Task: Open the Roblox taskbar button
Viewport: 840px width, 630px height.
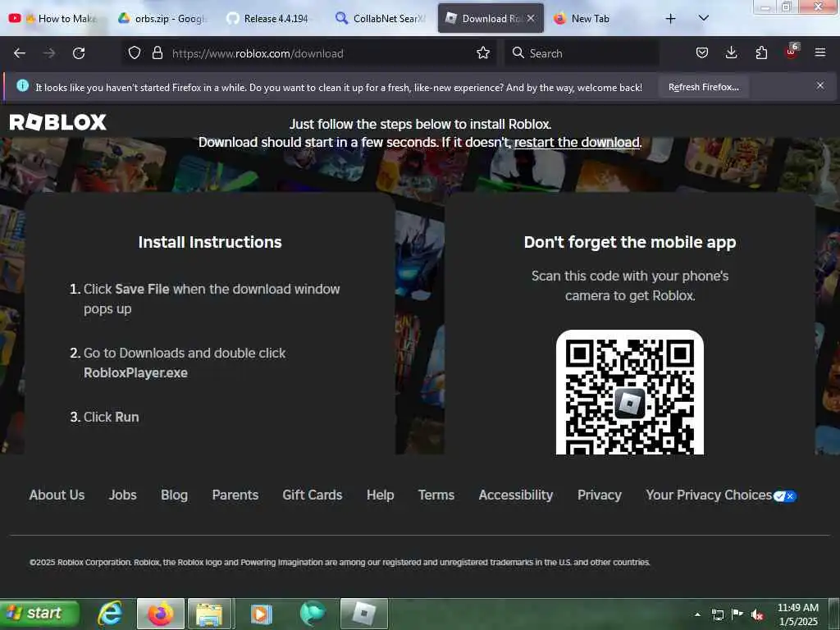Action: pos(363,614)
